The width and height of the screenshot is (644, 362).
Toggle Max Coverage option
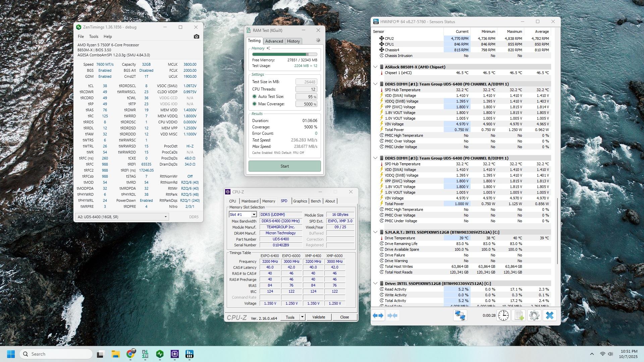pyautogui.click(x=255, y=104)
